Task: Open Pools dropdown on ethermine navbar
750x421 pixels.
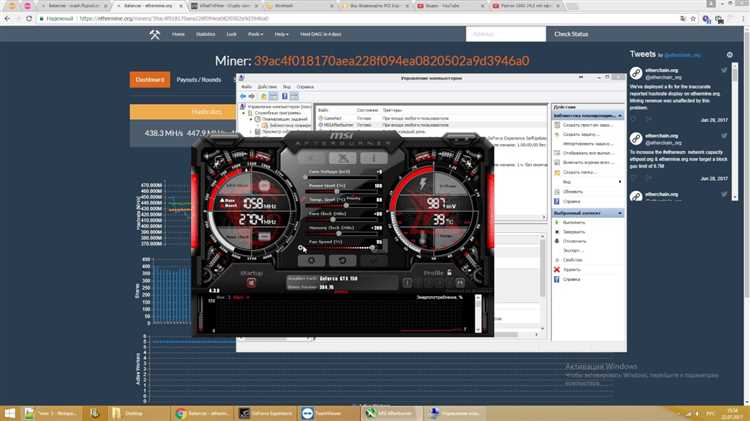Action: [x=255, y=34]
